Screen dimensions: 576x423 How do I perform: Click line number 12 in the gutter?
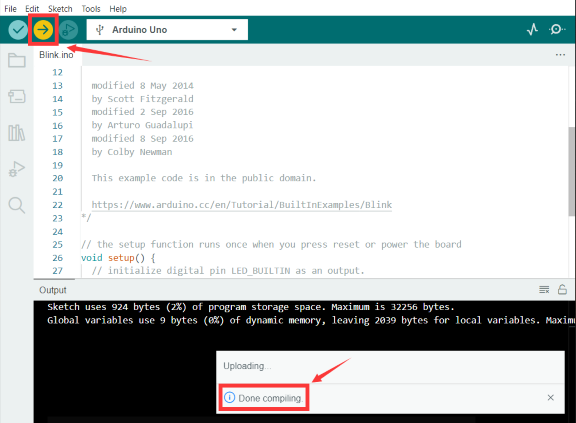58,72
